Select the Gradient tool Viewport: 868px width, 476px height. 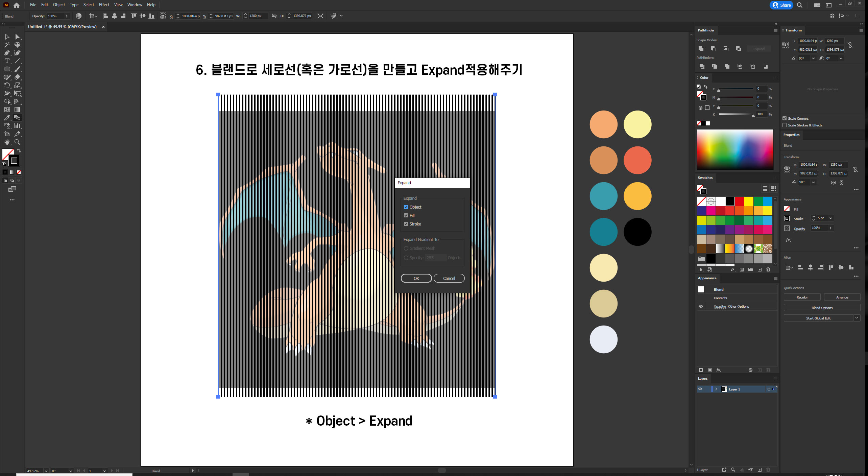click(x=17, y=110)
